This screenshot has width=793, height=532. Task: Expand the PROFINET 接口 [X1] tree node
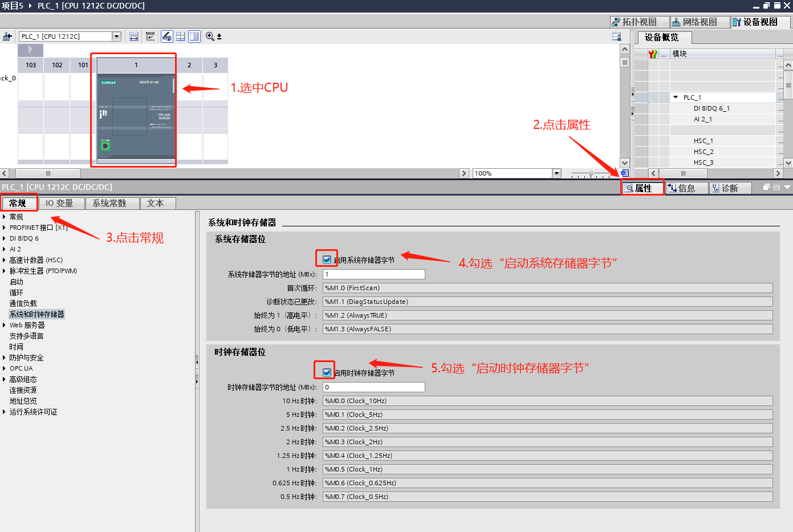[x=4, y=228]
